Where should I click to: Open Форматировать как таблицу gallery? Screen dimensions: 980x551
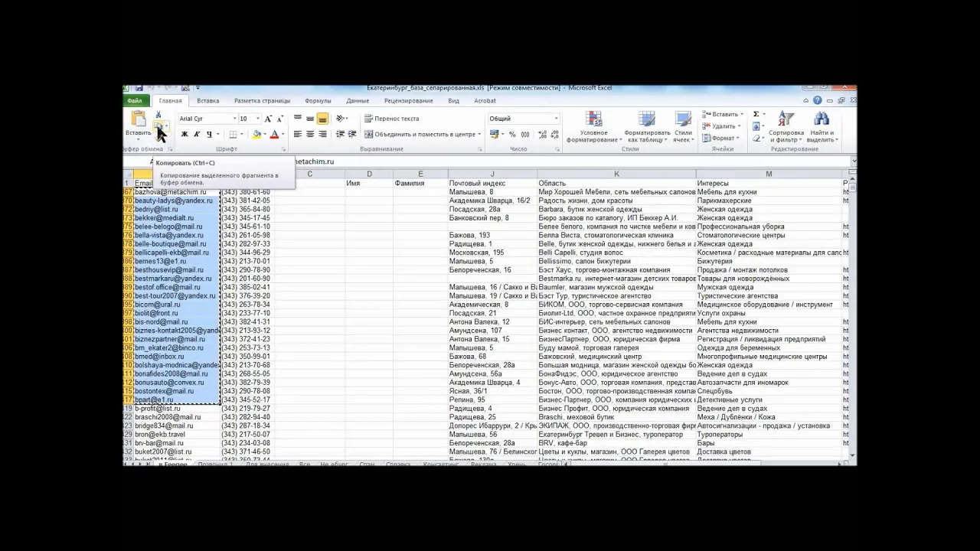point(647,127)
